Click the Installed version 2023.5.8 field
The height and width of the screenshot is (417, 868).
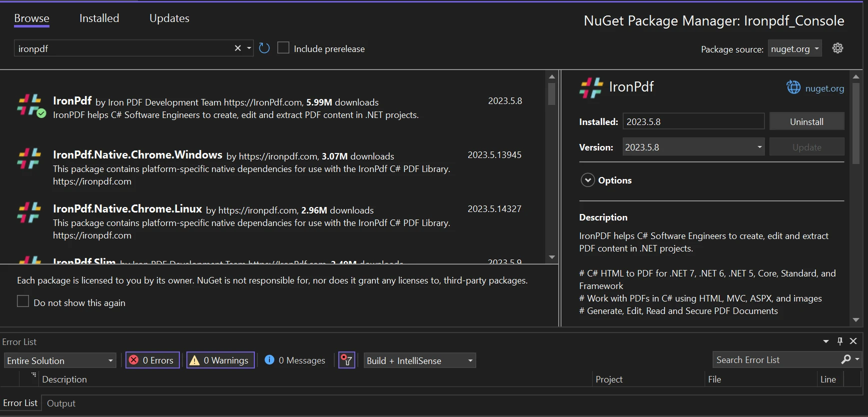point(694,121)
